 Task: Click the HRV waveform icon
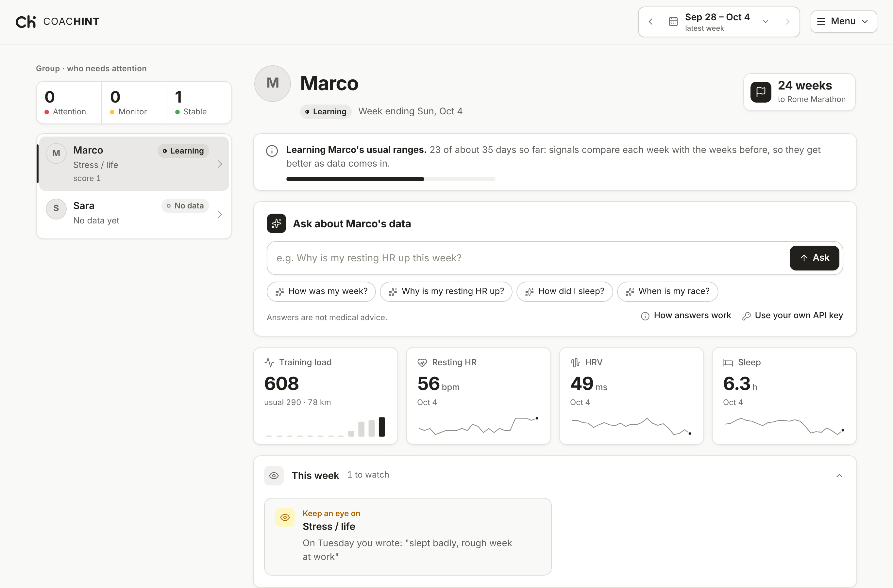[575, 362]
